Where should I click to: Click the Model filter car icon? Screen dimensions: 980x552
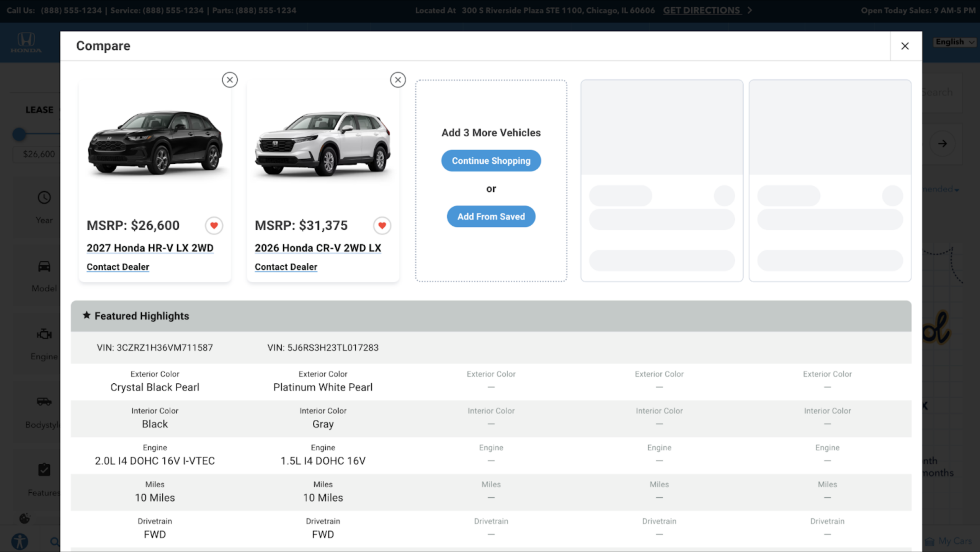[44, 266]
